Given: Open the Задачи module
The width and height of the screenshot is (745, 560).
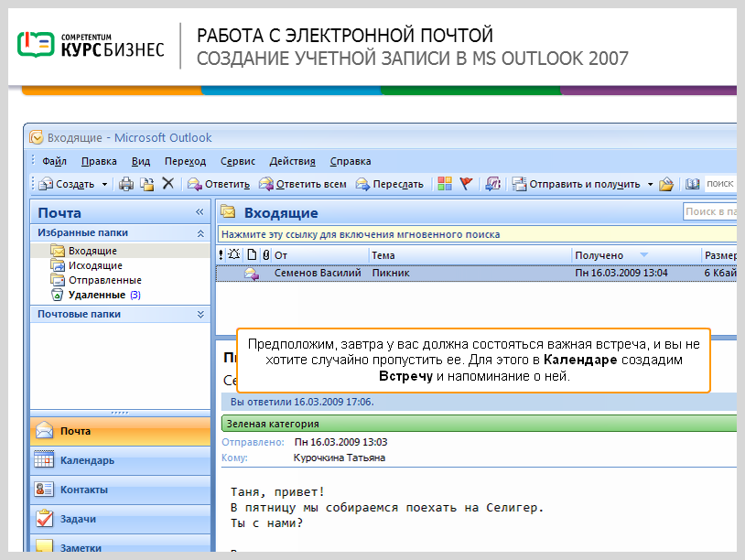Looking at the screenshot, I should pos(120,519).
